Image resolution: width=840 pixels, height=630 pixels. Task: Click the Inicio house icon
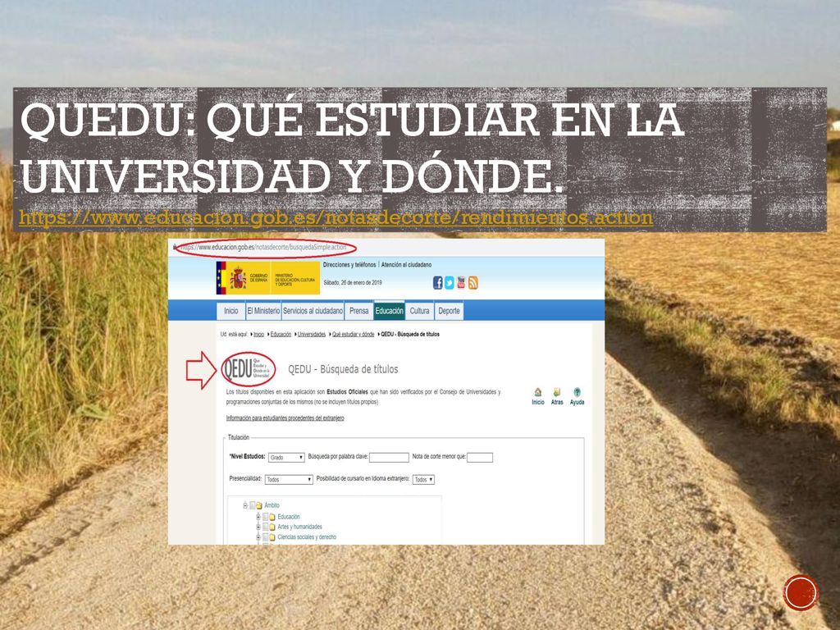[x=538, y=392]
